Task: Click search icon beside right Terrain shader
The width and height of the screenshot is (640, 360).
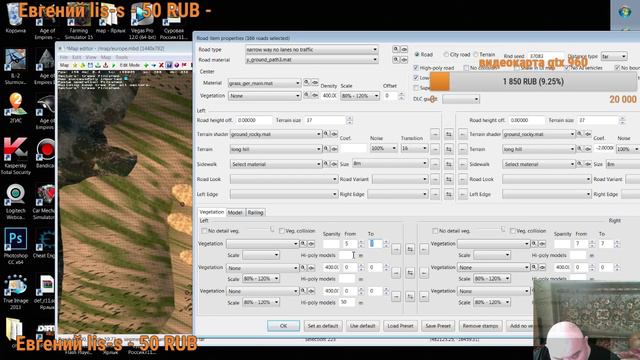Action: [579, 134]
